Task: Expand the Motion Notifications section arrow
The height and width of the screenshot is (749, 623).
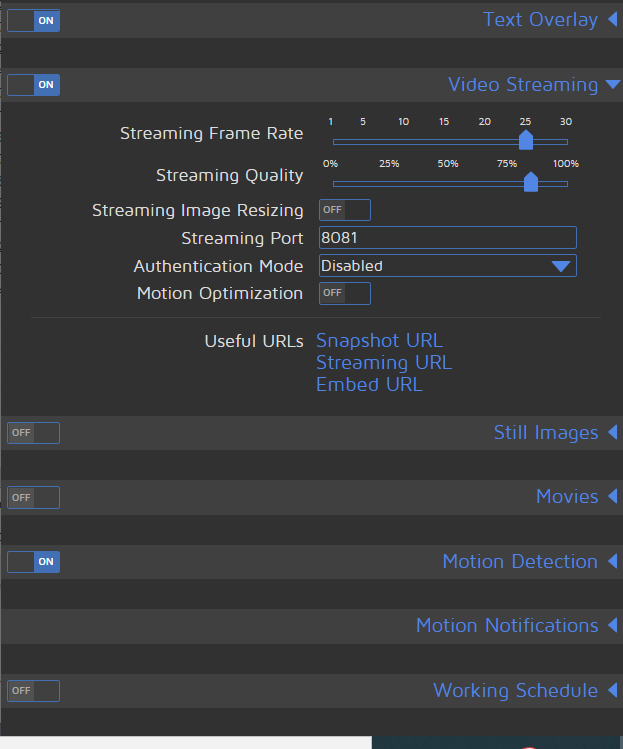Action: pyautogui.click(x=612, y=626)
